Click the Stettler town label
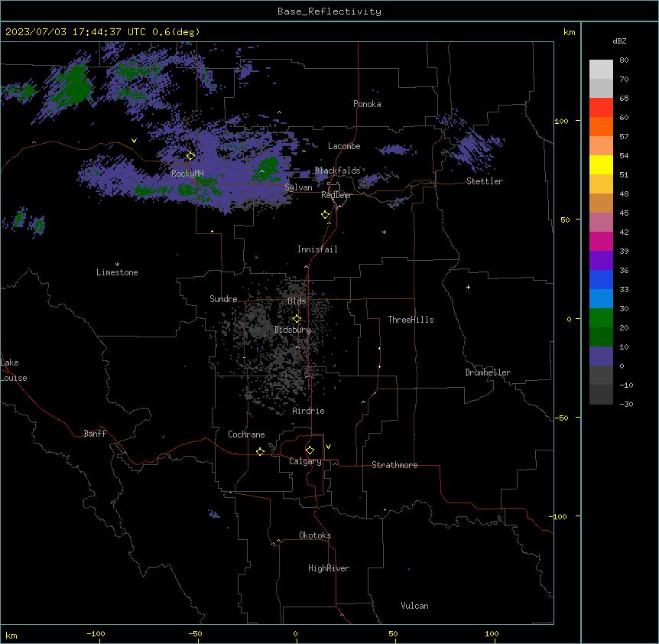The image size is (659, 644). point(485,181)
